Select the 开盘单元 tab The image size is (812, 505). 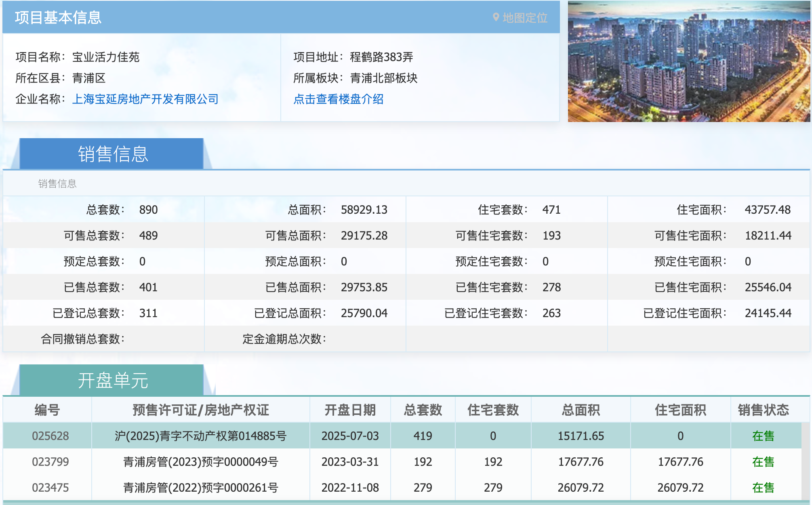click(x=113, y=380)
